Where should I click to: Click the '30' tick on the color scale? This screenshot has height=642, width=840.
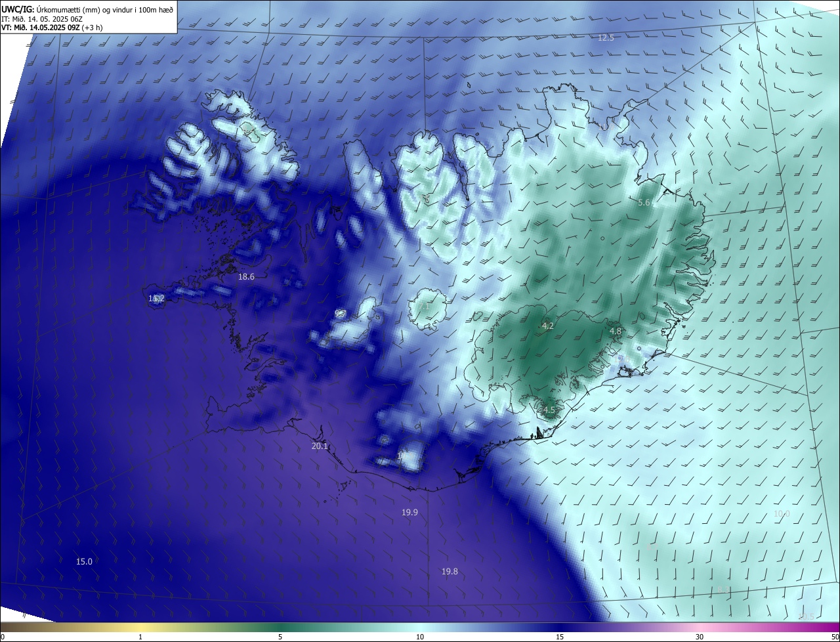tap(700, 637)
